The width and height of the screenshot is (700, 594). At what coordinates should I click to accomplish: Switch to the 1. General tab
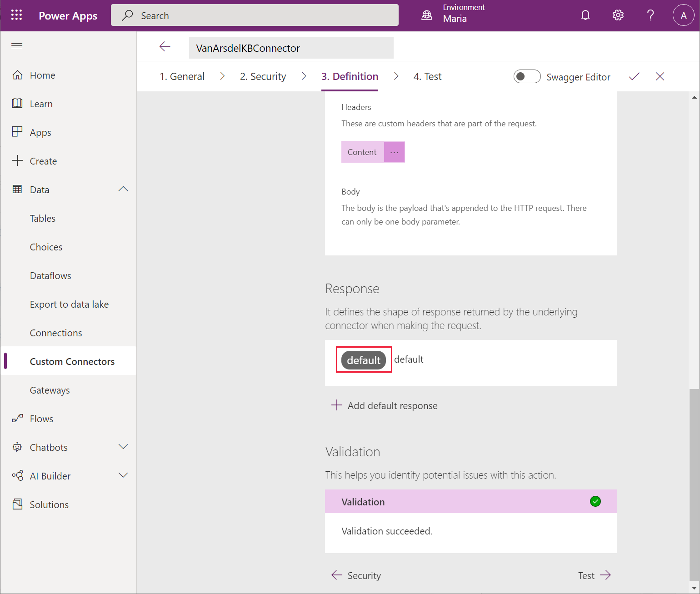pyautogui.click(x=182, y=76)
